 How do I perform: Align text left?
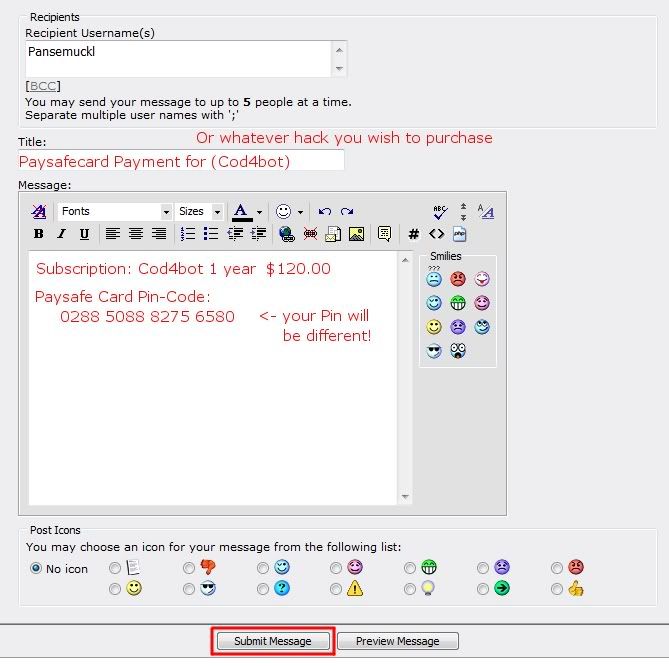[x=113, y=234]
